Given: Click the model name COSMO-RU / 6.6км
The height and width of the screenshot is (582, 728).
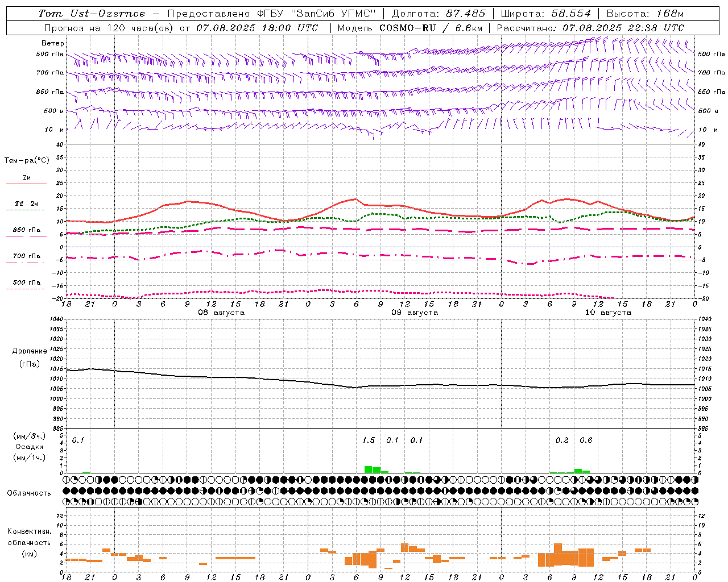Looking at the screenshot, I should pos(431,28).
